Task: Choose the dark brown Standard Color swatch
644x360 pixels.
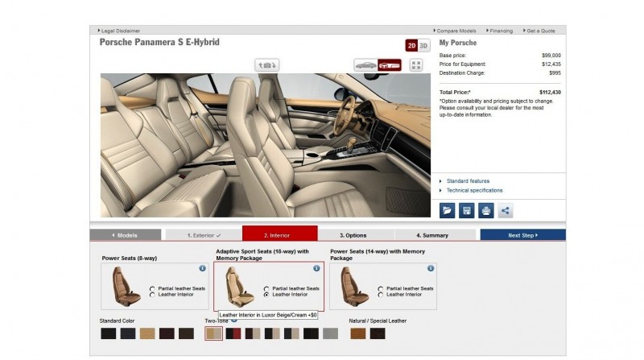Action: pos(186,333)
